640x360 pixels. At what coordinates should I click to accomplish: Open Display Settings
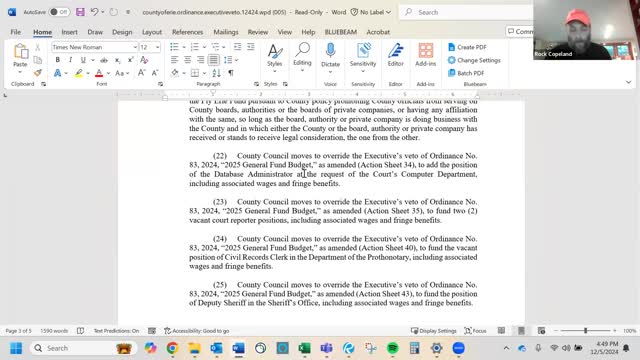click(433, 331)
